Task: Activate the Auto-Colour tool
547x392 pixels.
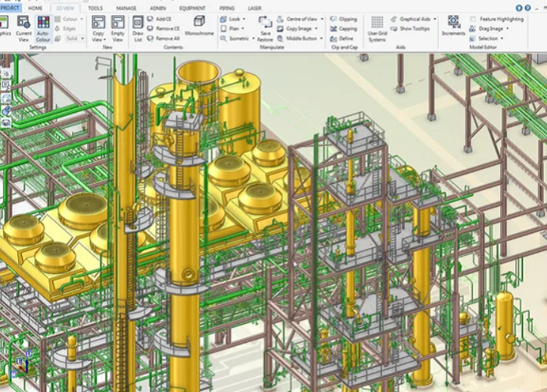Action: [x=43, y=29]
